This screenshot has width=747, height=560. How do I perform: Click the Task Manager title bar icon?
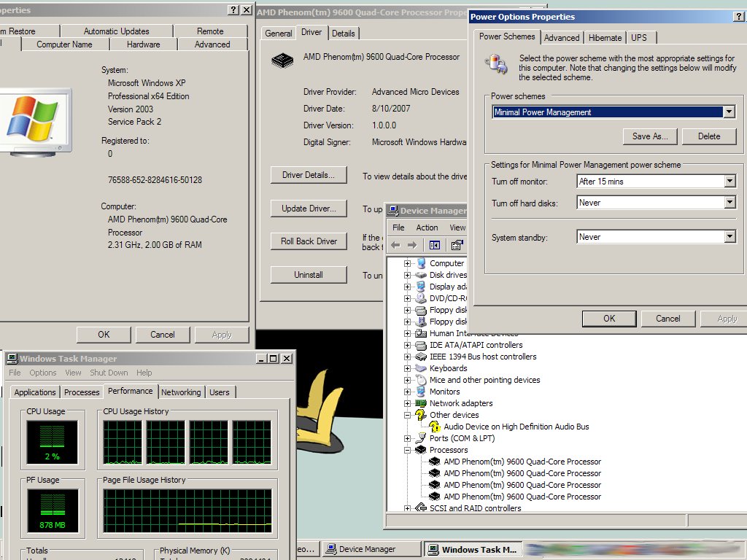click(13, 358)
